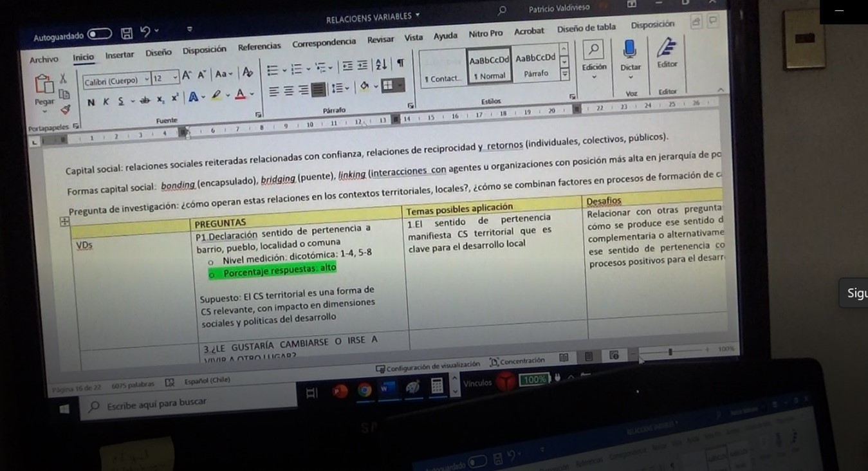Open Customize Quick Access Toolbar dropdown
The image size is (868, 471).
(189, 29)
